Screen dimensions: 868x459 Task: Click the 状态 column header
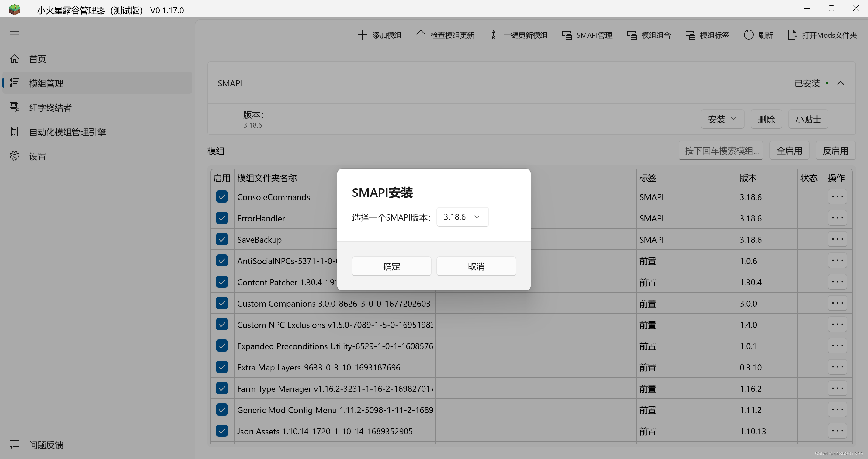811,178
